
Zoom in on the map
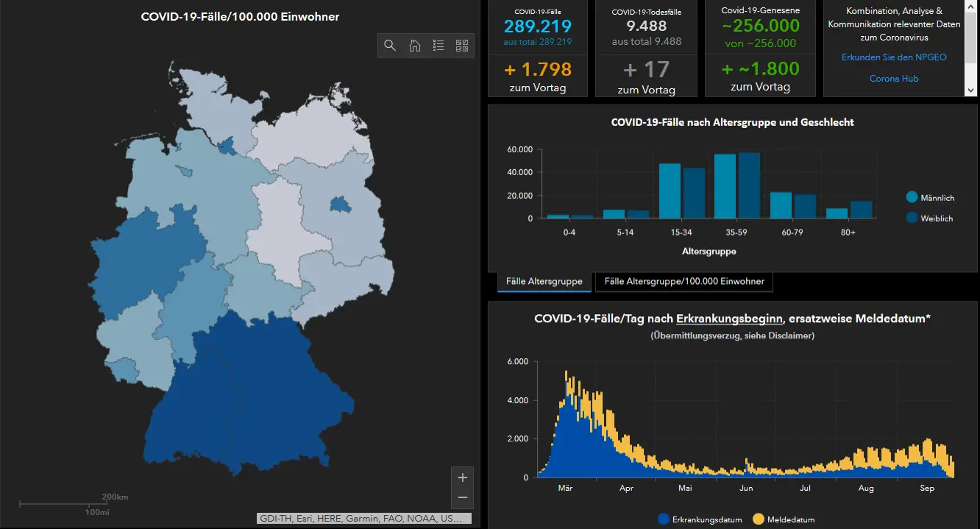pos(462,477)
